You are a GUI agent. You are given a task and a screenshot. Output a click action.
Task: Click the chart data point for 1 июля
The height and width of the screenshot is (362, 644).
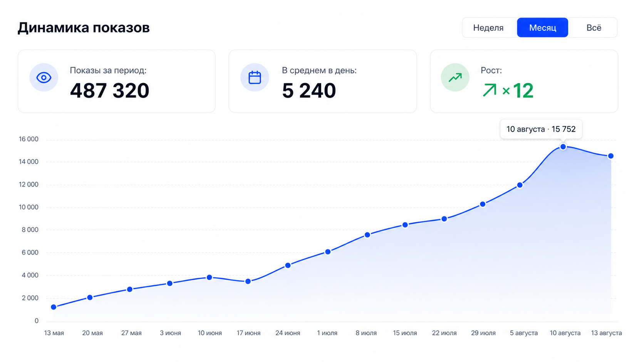point(328,252)
